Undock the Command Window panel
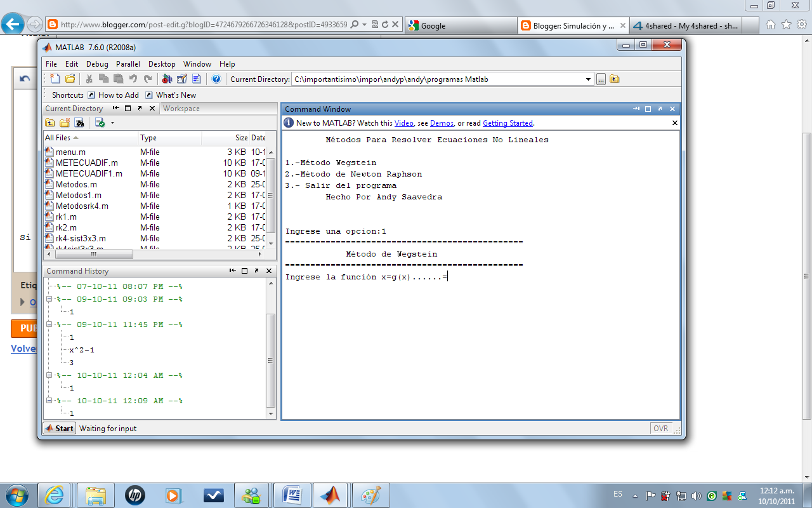The width and height of the screenshot is (812, 508). click(x=660, y=109)
